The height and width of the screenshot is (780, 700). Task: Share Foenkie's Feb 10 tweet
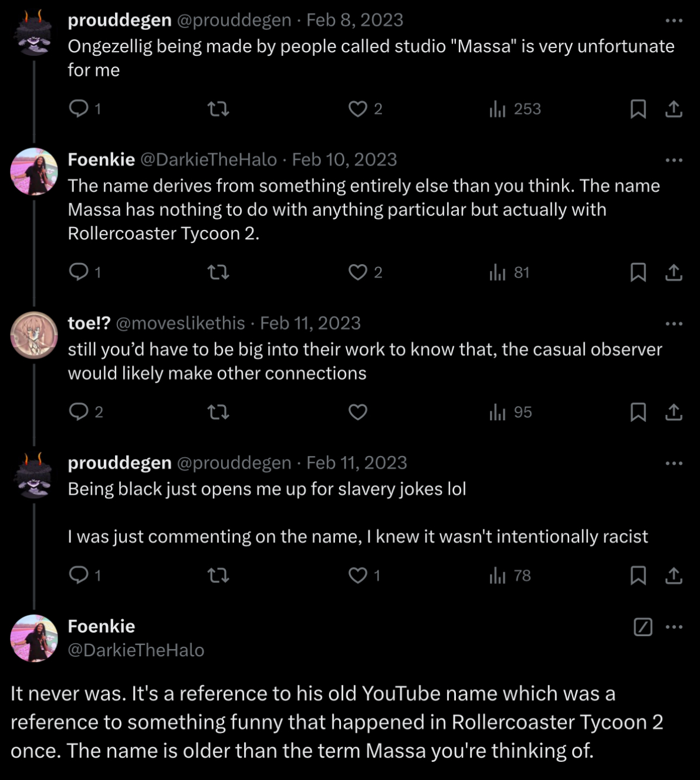pyautogui.click(x=674, y=272)
